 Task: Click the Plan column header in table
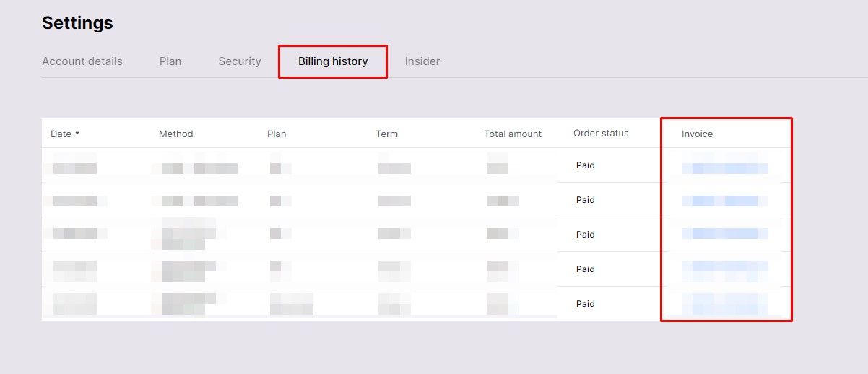coord(277,134)
